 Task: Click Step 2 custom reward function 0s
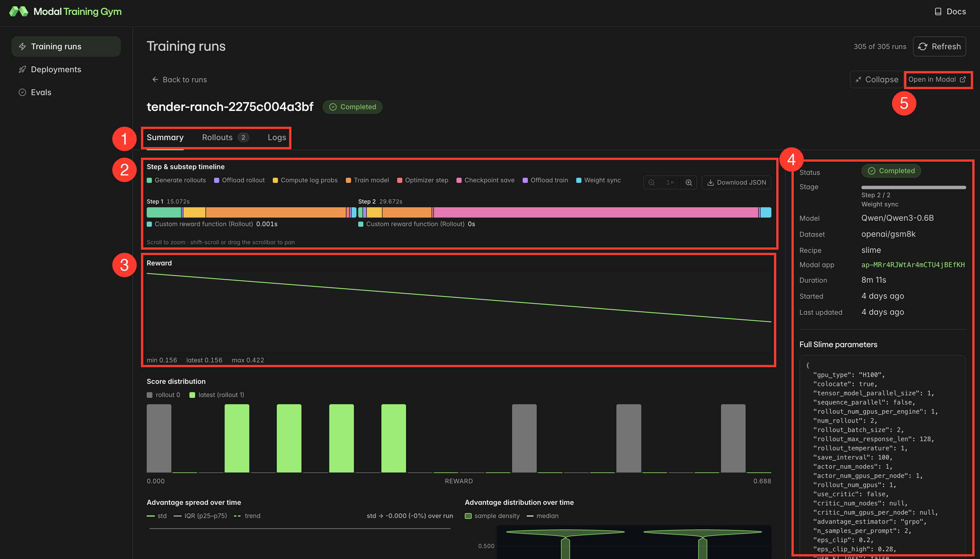tap(417, 224)
